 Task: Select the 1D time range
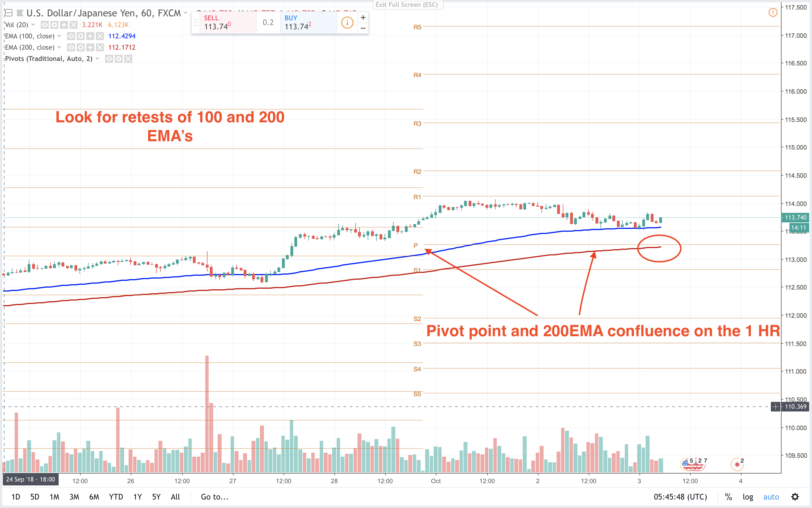tap(16, 497)
